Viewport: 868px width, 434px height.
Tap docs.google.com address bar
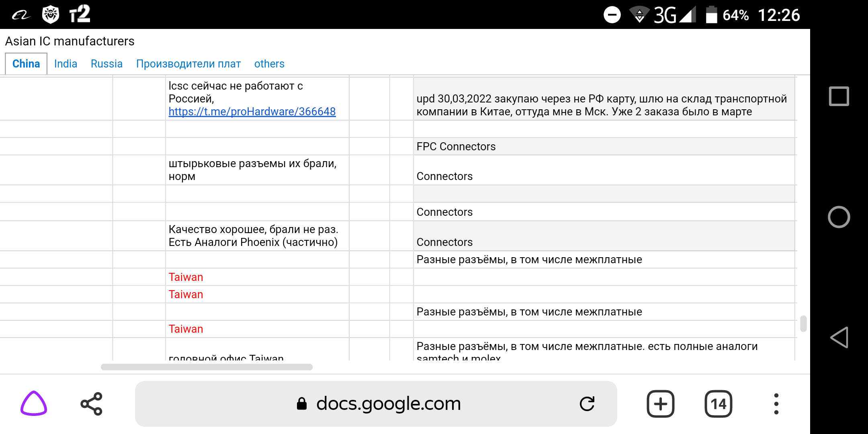click(388, 404)
